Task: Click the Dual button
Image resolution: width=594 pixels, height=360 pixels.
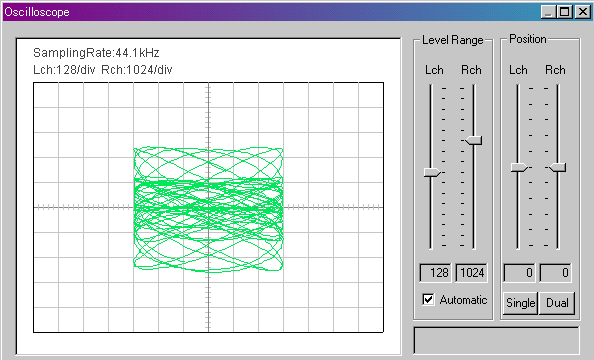Action: pos(557,303)
